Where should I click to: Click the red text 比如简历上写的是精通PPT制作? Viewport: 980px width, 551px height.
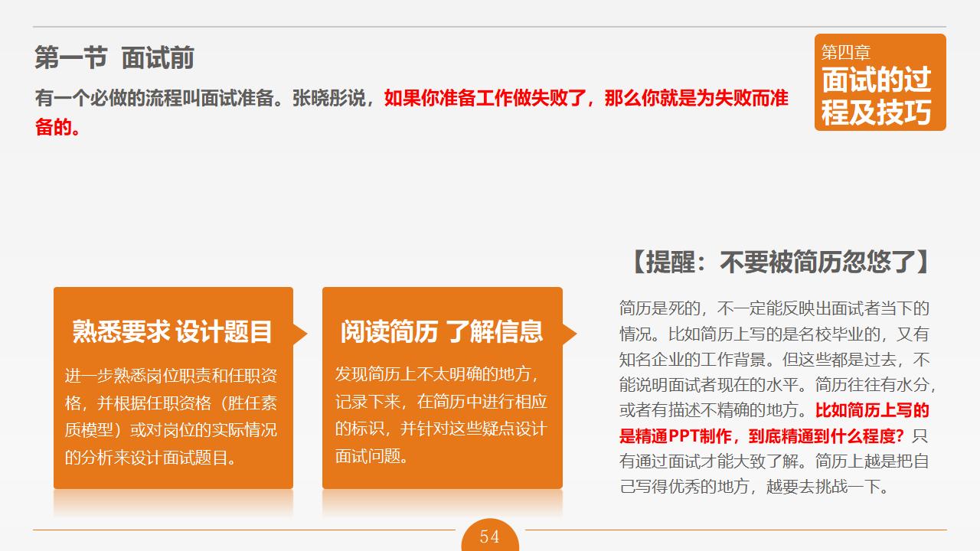[x=774, y=423]
